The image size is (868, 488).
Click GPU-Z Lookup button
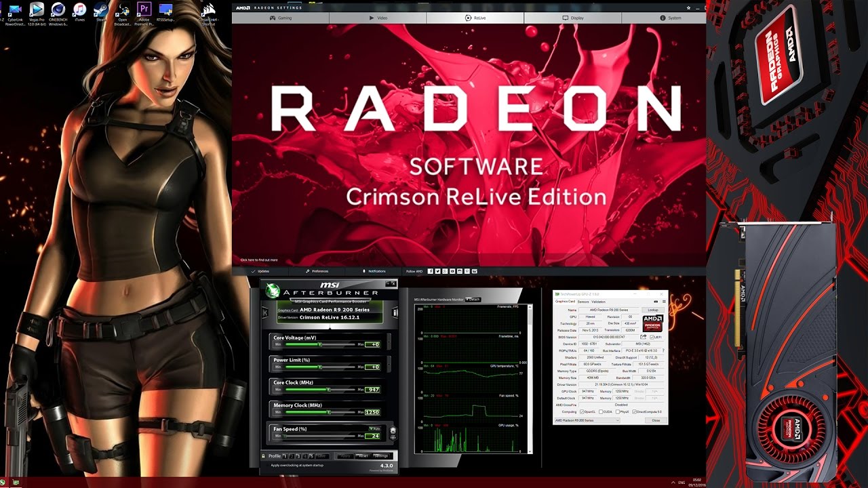click(x=653, y=310)
